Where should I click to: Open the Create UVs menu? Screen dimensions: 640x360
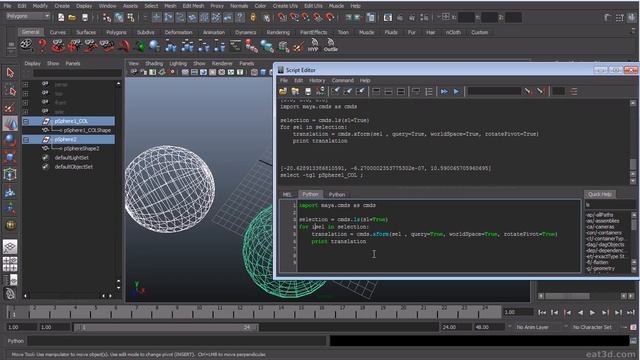pos(285,6)
